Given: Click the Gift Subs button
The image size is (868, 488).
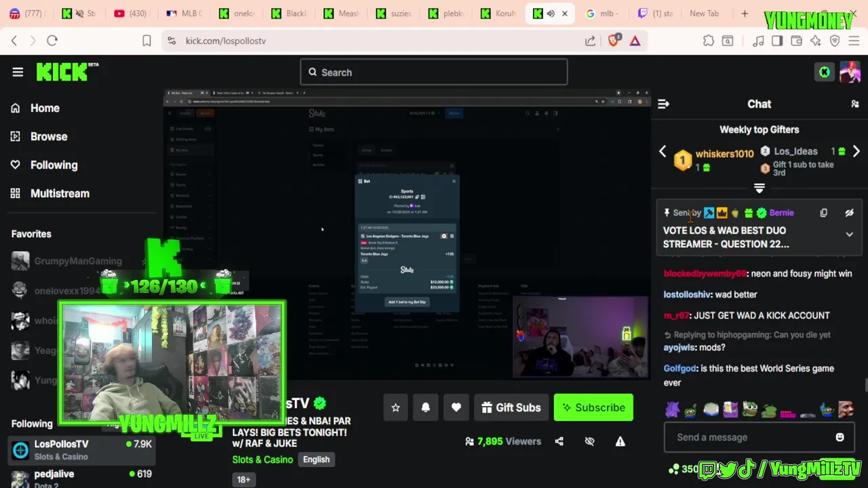Looking at the screenshot, I should click(511, 407).
